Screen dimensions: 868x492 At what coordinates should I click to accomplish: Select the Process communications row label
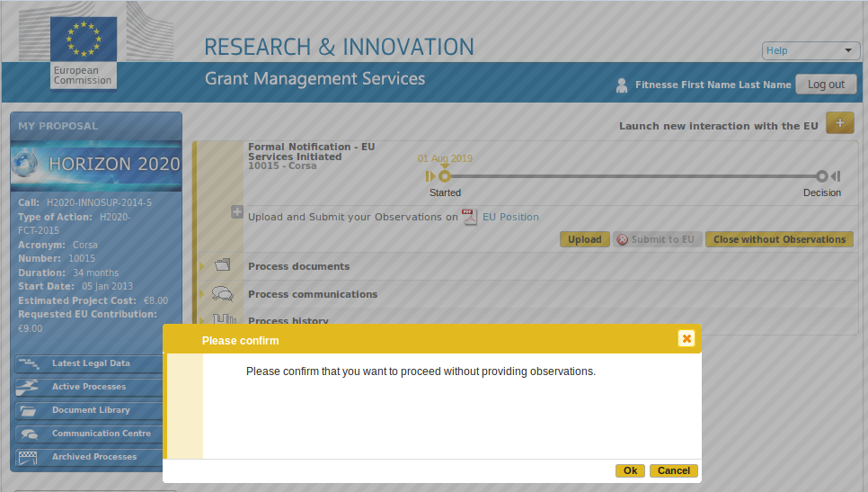coord(313,294)
